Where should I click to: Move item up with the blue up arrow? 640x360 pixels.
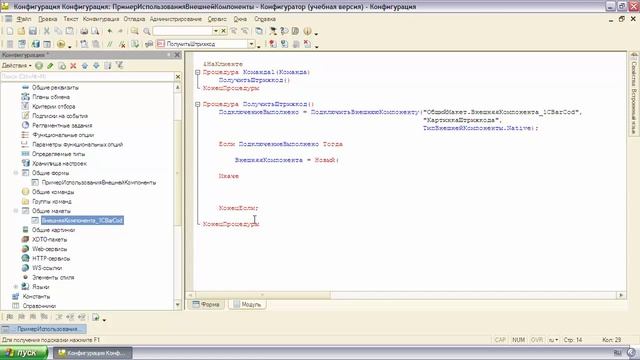pyautogui.click(x=84, y=65)
